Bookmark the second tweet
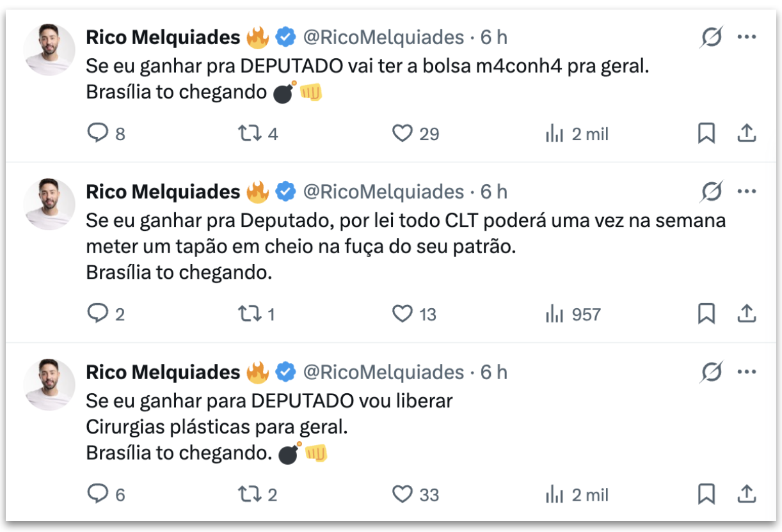This screenshot has height=532, width=782. click(x=706, y=314)
